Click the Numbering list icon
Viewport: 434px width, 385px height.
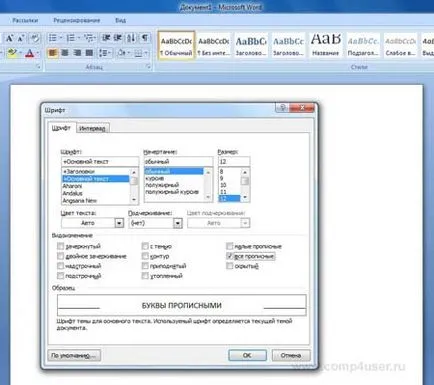point(71,38)
